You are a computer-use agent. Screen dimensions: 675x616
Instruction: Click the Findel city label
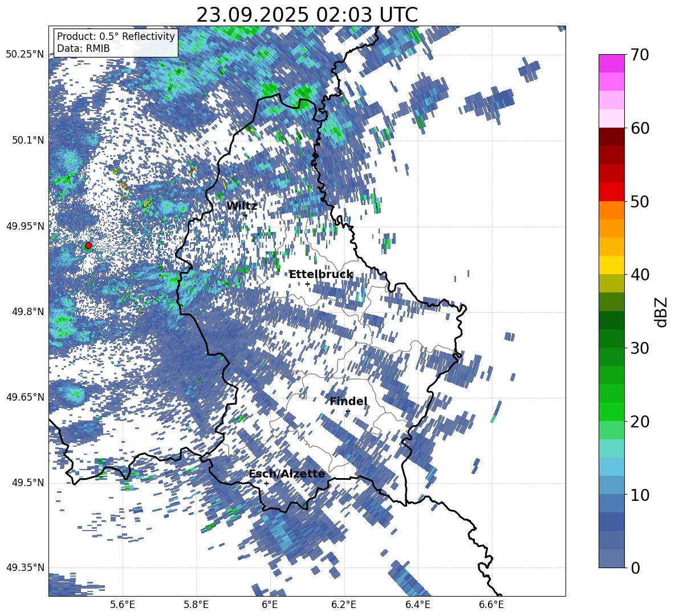[x=348, y=401]
